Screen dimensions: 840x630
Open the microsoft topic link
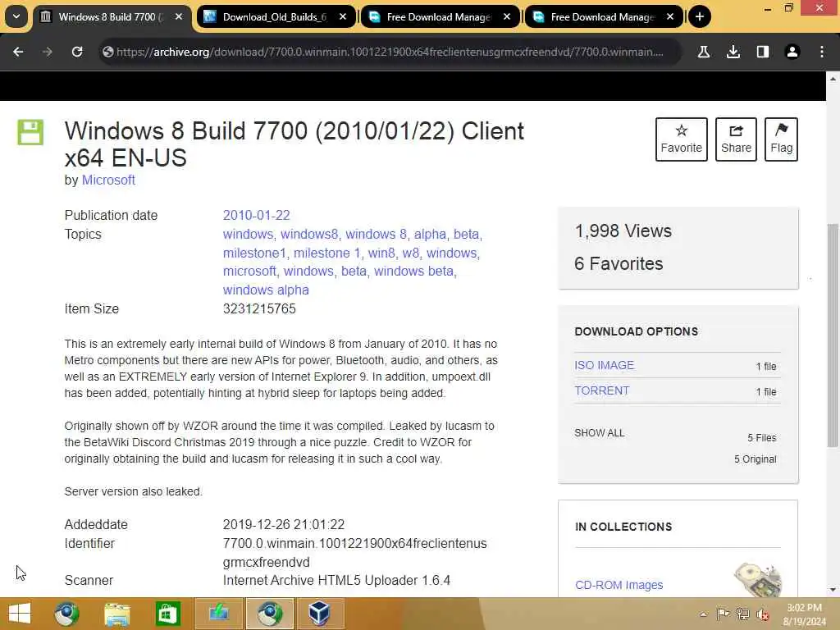pyautogui.click(x=249, y=271)
